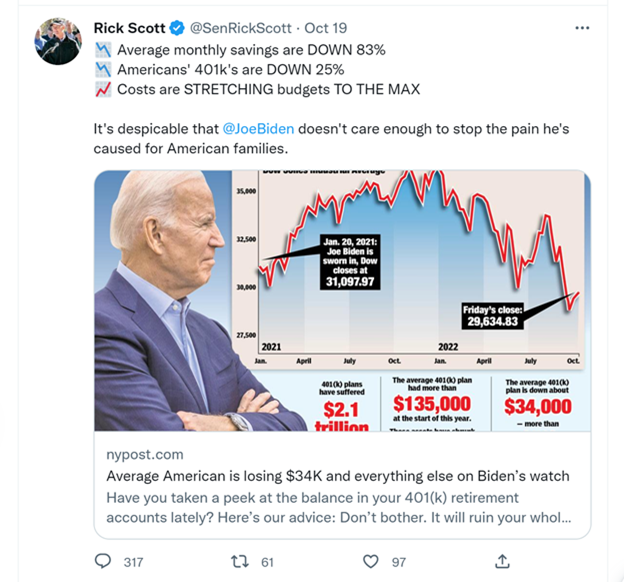Click the upward red chart emoji
Viewport: 624px width, 582px height.
102,90
